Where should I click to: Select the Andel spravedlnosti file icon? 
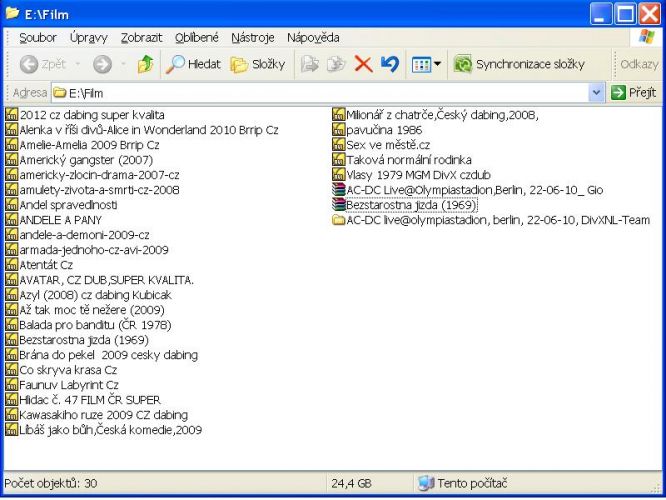pyautogui.click(x=11, y=205)
